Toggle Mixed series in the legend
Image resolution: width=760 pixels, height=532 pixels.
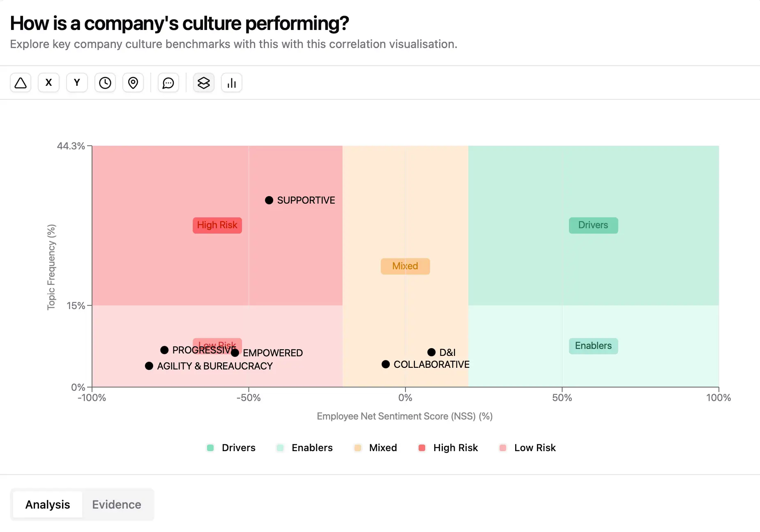pos(375,448)
